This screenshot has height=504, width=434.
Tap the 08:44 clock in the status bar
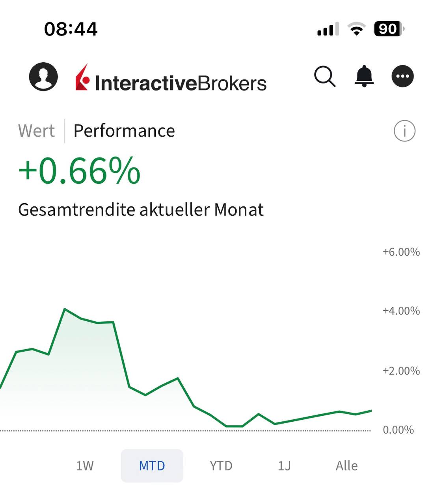pos(71,29)
